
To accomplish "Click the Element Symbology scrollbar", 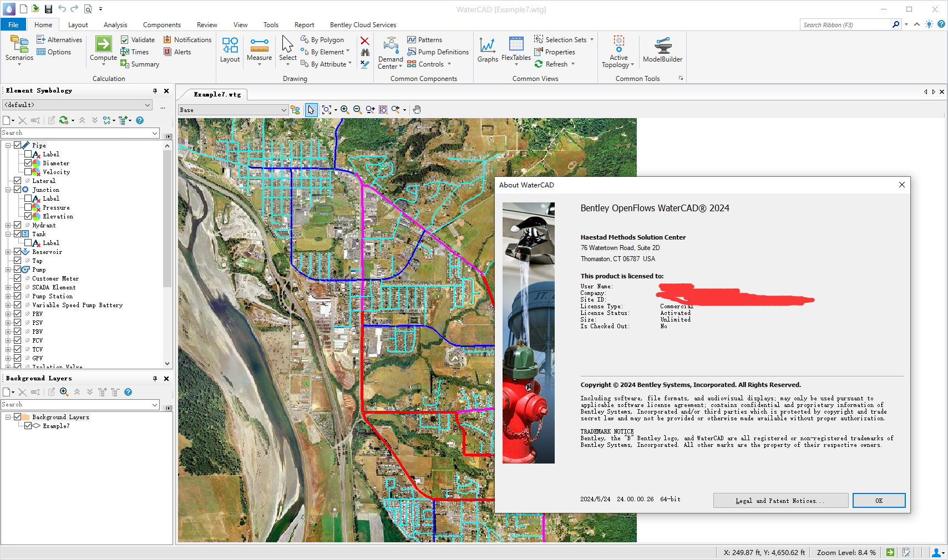I will coord(168,218).
